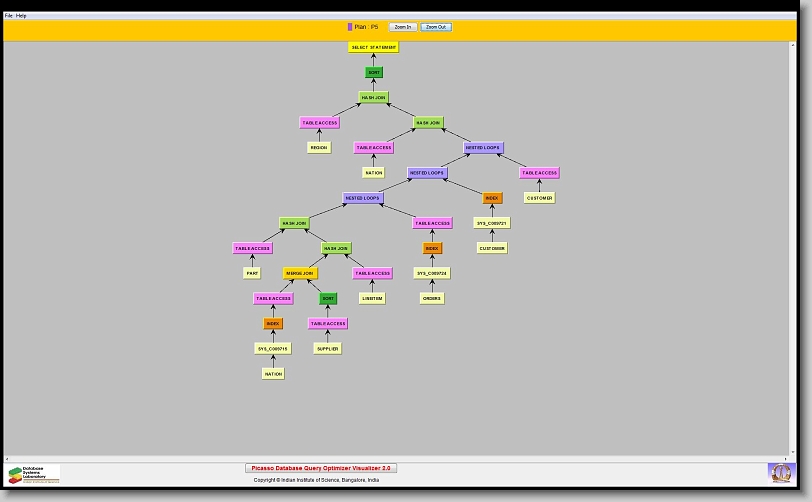This screenshot has width=812, height=502.
Task: Click the purple Plan P5 color swatch
Action: click(350, 27)
